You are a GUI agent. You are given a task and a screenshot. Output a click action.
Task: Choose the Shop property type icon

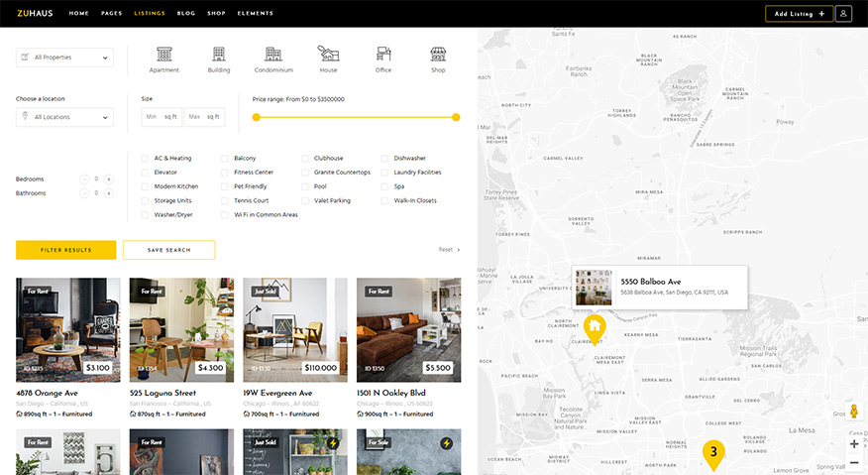coord(438,55)
